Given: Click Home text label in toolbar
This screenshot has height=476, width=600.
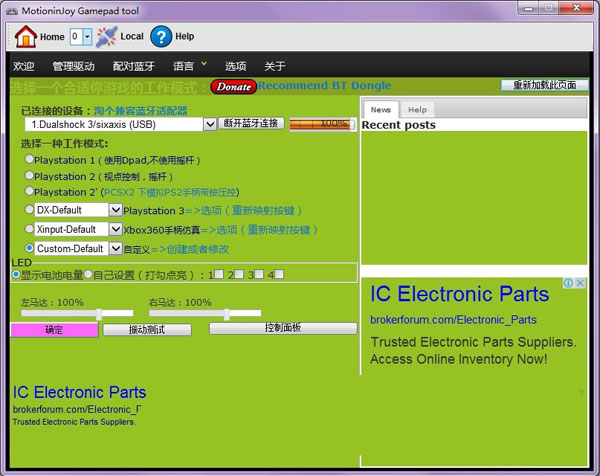Looking at the screenshot, I should (52, 37).
